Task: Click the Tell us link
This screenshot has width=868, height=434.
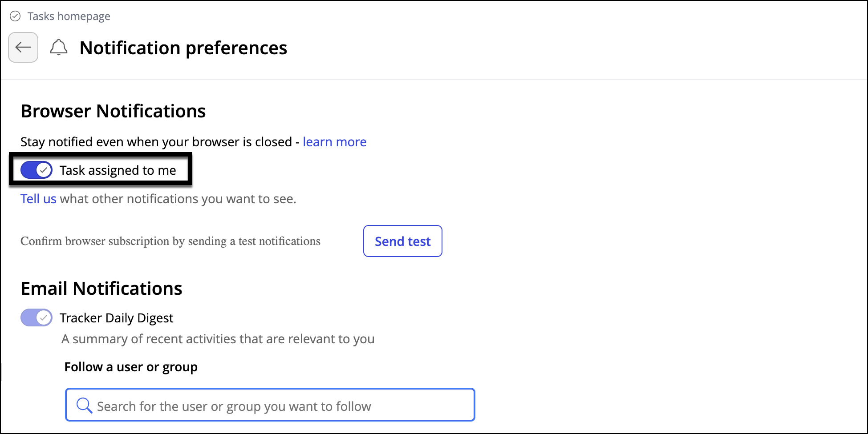Action: pyautogui.click(x=38, y=199)
